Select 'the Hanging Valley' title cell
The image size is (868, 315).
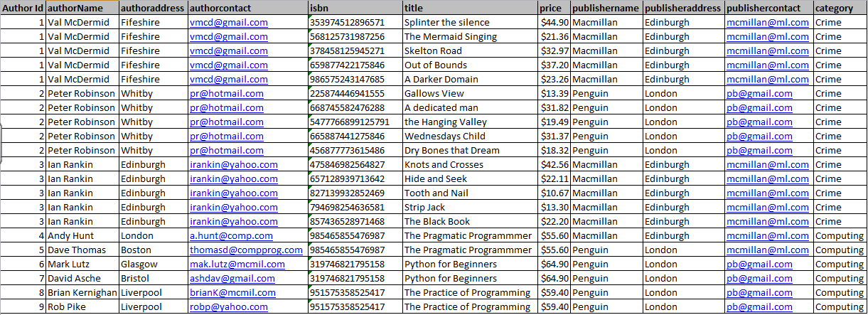[x=470, y=122]
